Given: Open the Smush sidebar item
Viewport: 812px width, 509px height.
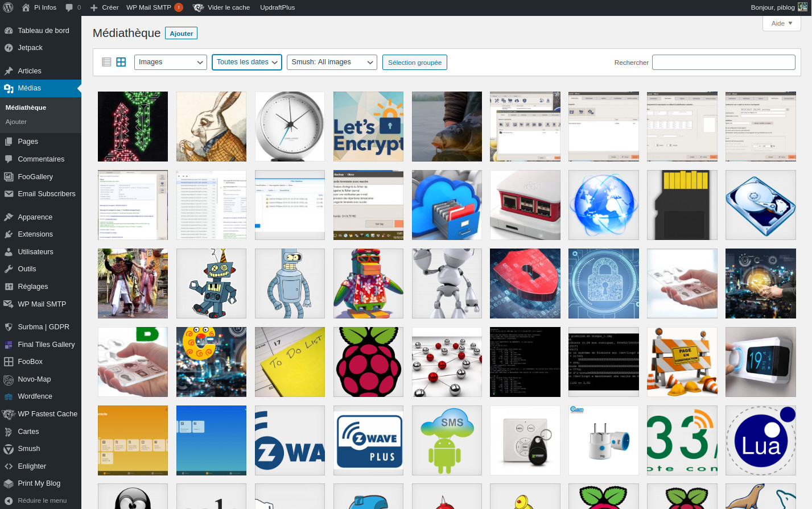Looking at the screenshot, I should (x=28, y=449).
